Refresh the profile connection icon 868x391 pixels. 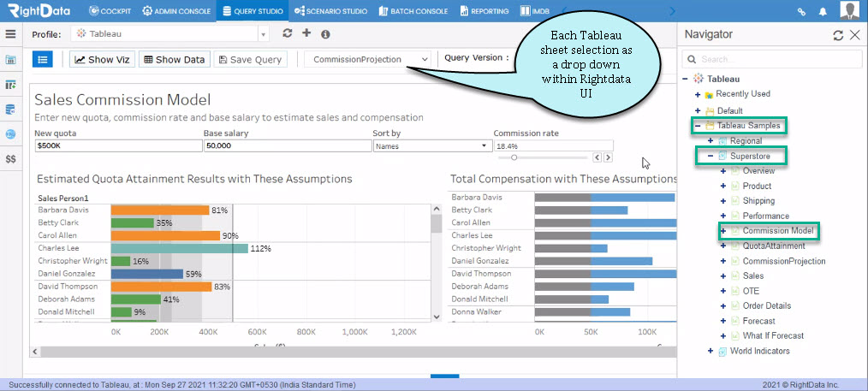[x=288, y=33]
